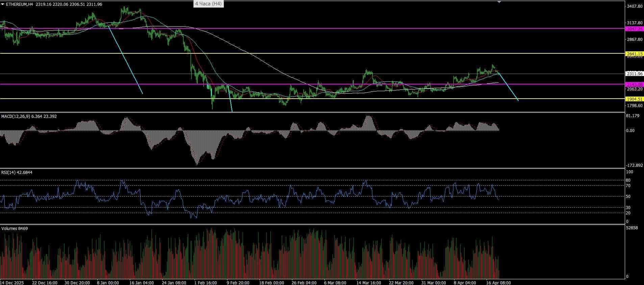Click the Volumes scale value 52858
This screenshot has width=644, height=285.
click(632, 228)
